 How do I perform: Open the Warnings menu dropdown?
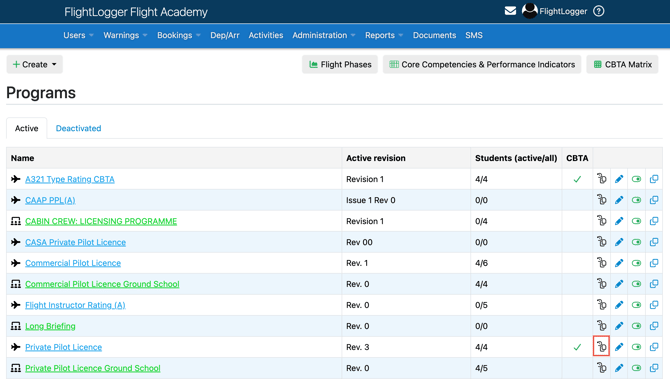(125, 35)
